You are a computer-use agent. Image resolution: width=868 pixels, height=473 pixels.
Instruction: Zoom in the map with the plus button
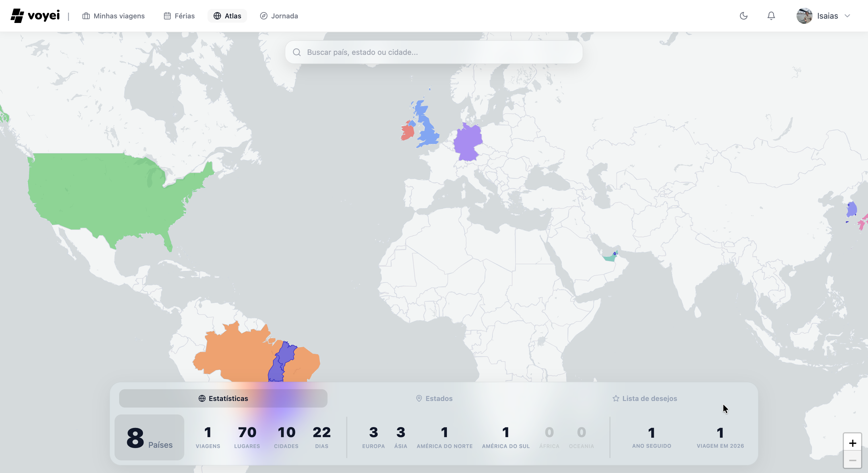coord(852,443)
